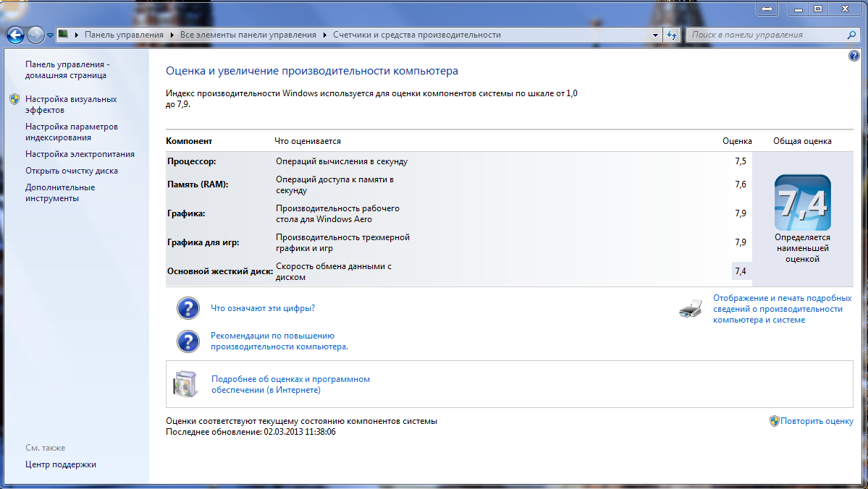Expand the chevron after Все элементы панели управления

coord(324,35)
